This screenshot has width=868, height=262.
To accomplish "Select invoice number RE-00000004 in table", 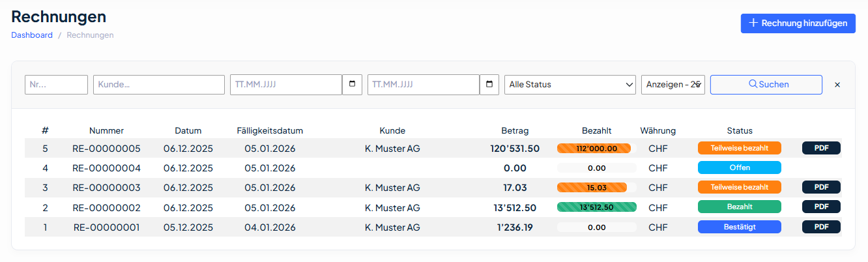I will point(106,167).
